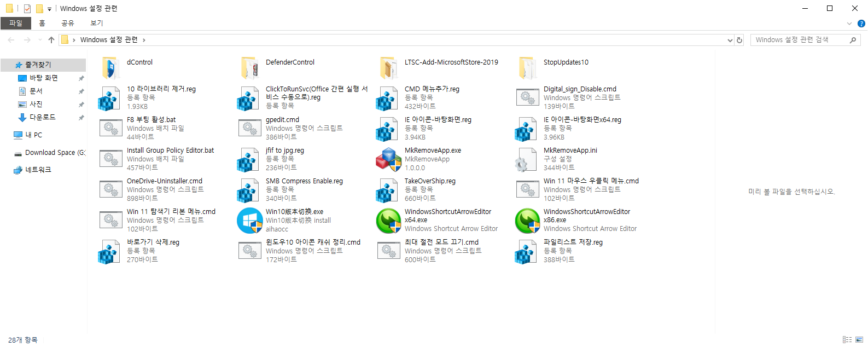Click the CMD 메뉴추가.reg file icon
The width and height of the screenshot is (868, 347).
(x=387, y=99)
